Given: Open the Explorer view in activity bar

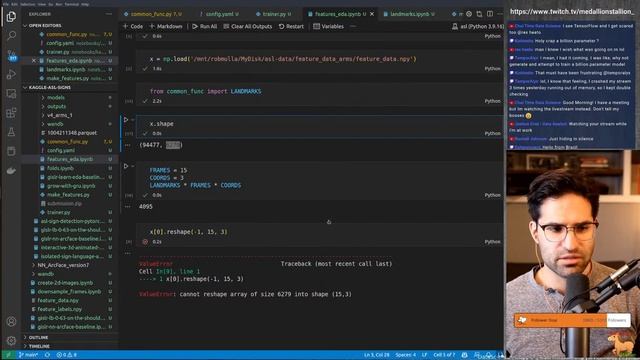Looking at the screenshot, I should tap(11, 17).
